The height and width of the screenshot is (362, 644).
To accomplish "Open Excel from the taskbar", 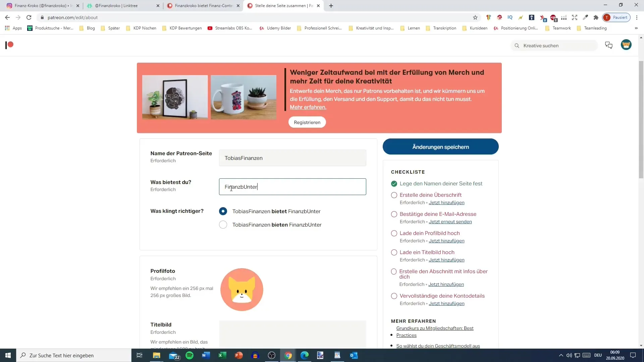I will coord(222,355).
